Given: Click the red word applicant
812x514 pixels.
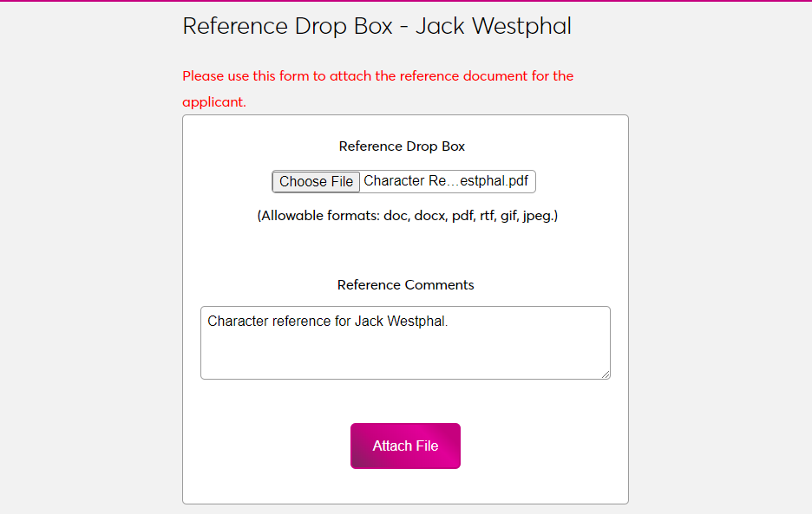Looking at the screenshot, I should coord(213,102).
